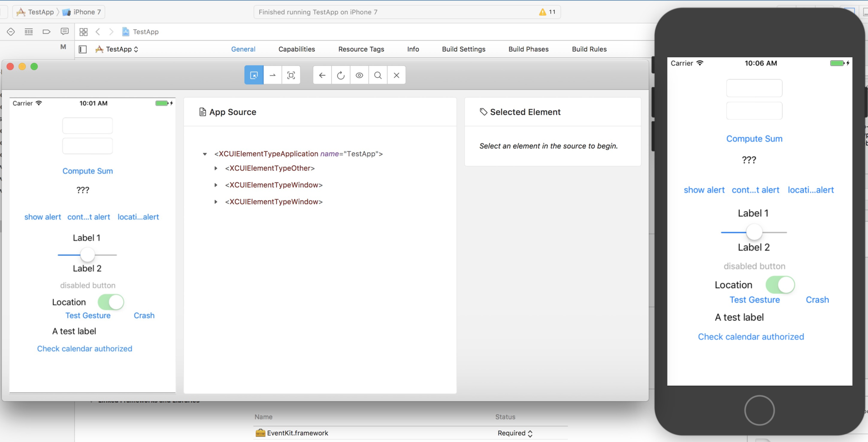Collapse the XCUIElementTypeApplication tree node
The image size is (868, 442).
pyautogui.click(x=205, y=154)
